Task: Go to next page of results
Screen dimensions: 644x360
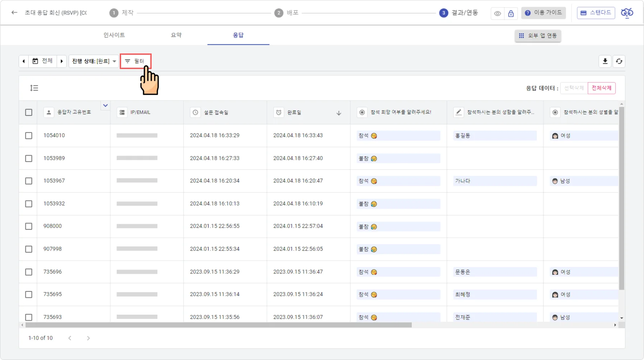Action: click(x=88, y=338)
